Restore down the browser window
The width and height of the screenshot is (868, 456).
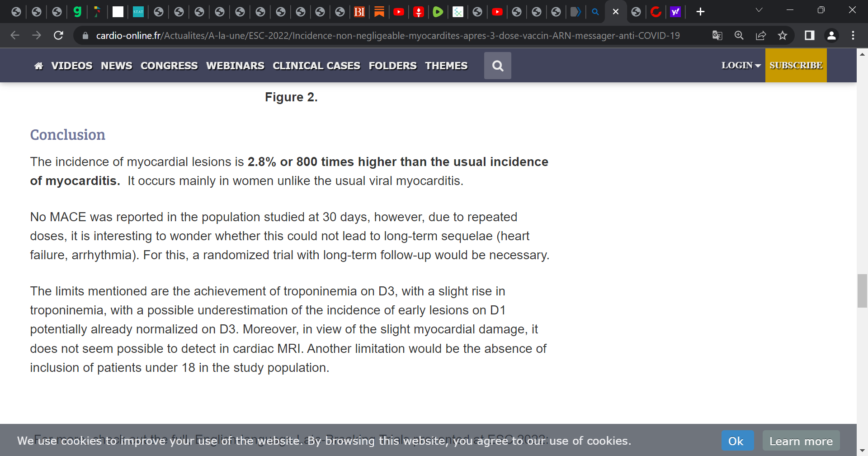coord(821,10)
